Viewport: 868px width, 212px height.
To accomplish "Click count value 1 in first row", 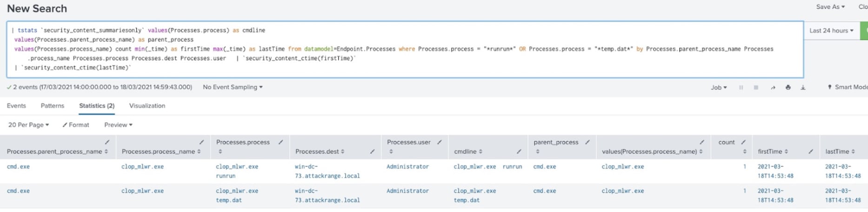I will coord(744,166).
